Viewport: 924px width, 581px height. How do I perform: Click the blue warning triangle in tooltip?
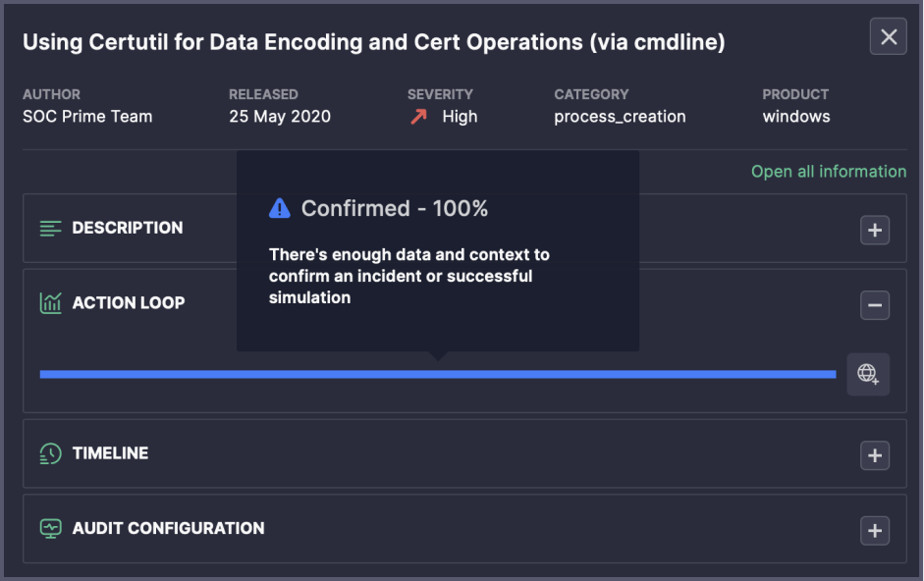pos(280,208)
